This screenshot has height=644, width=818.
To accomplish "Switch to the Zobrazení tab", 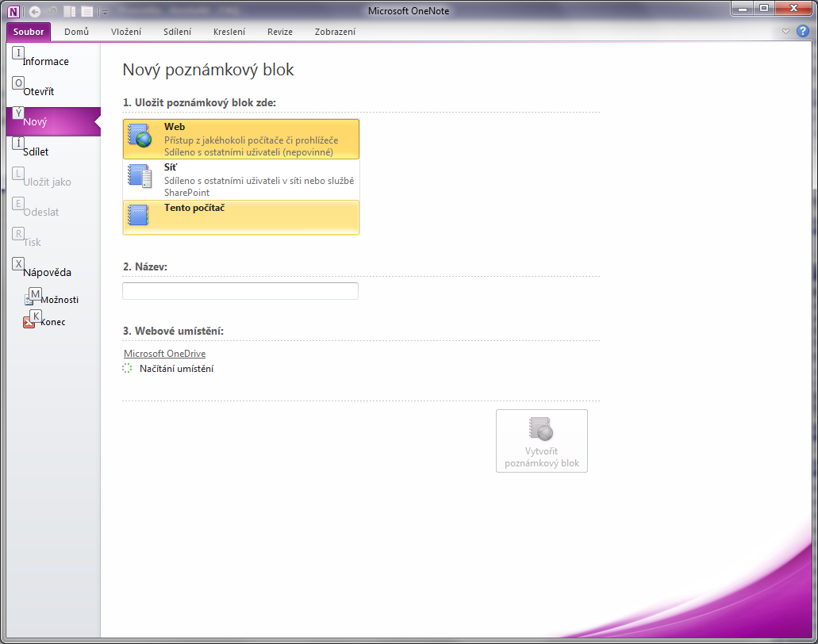I will pyautogui.click(x=336, y=32).
